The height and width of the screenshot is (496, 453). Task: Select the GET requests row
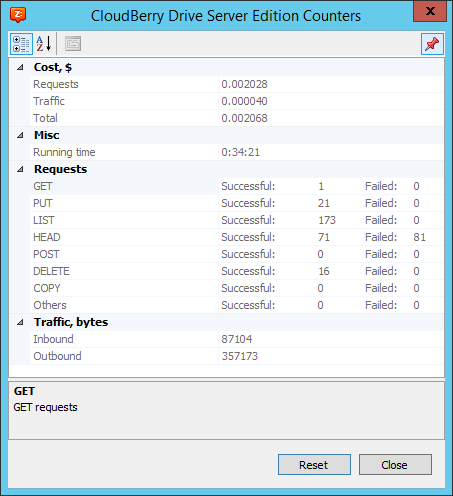coord(236,186)
